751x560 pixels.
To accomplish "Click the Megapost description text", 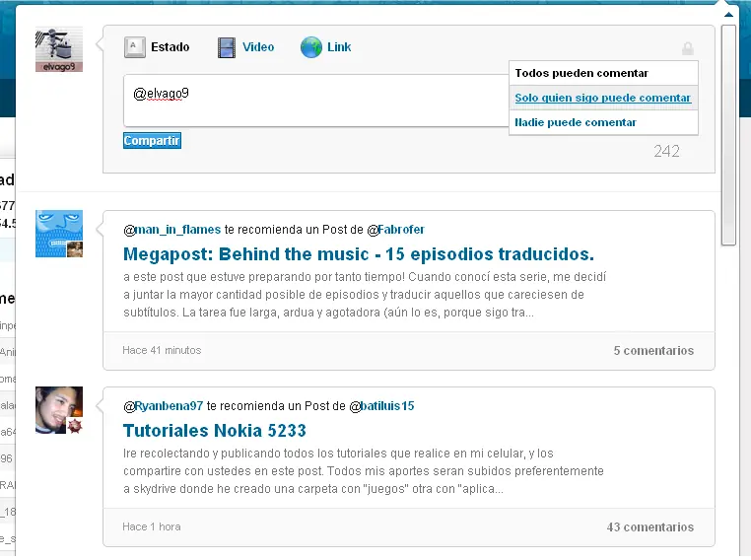I will [365, 295].
